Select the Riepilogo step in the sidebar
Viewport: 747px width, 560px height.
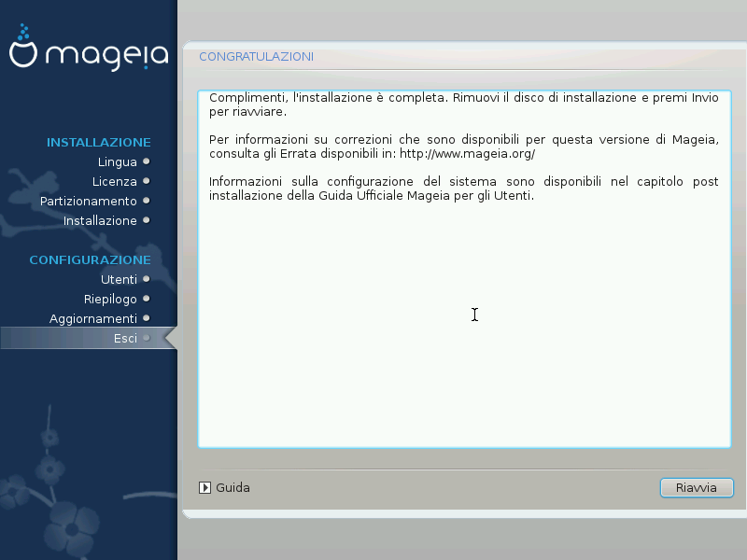click(110, 299)
